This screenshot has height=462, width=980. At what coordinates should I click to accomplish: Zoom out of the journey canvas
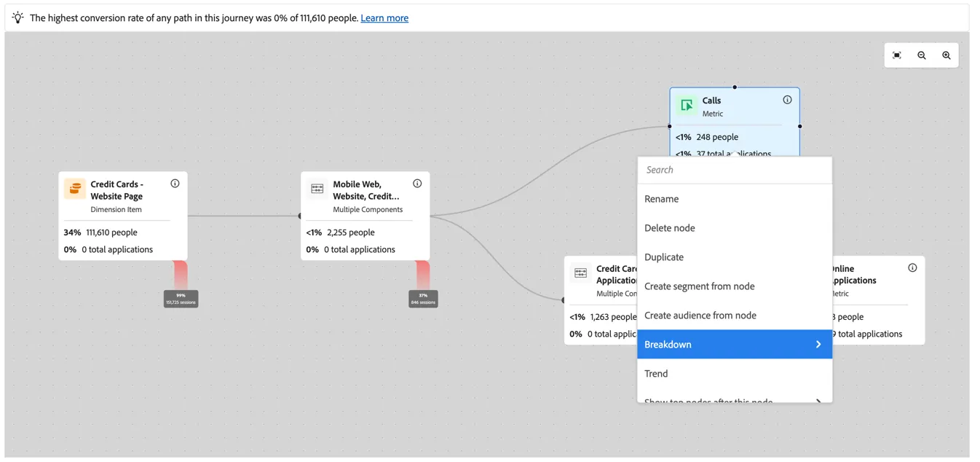(x=922, y=55)
